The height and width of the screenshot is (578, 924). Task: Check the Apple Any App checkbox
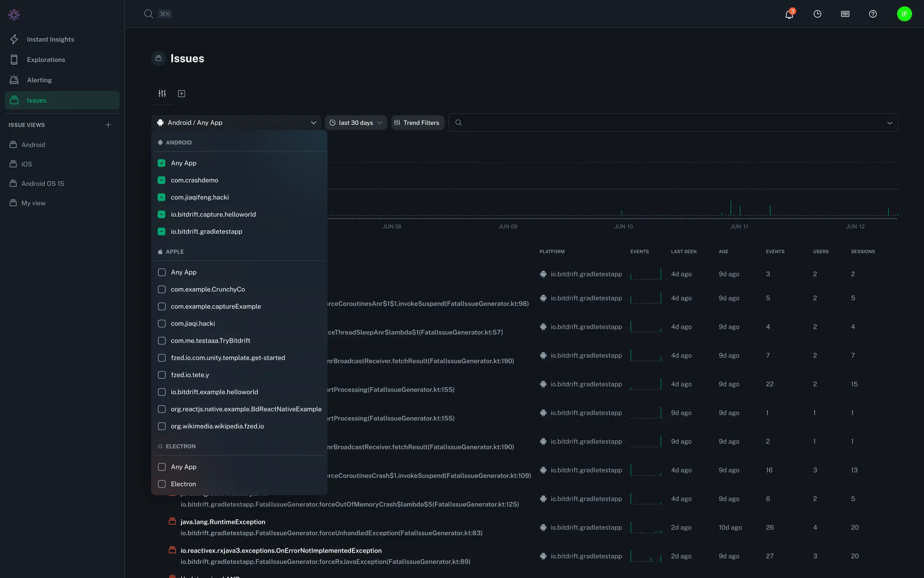pos(162,272)
